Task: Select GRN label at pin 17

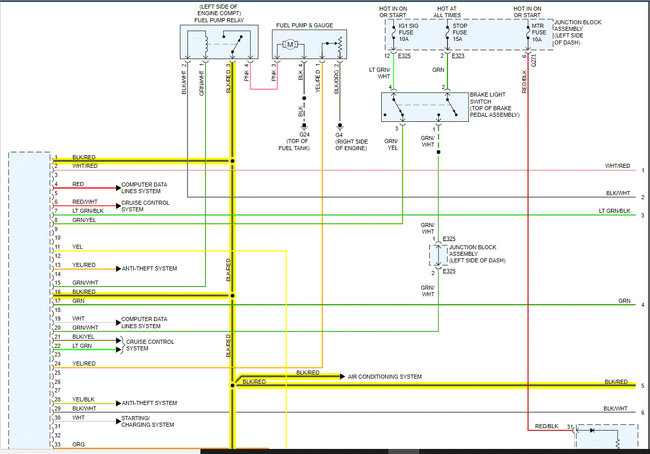Action: click(78, 301)
